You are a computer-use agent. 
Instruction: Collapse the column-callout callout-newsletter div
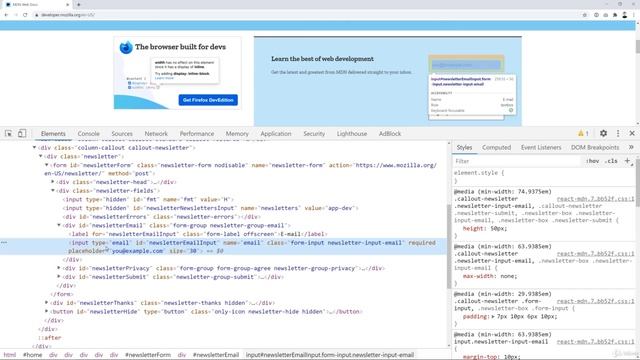click(34, 148)
